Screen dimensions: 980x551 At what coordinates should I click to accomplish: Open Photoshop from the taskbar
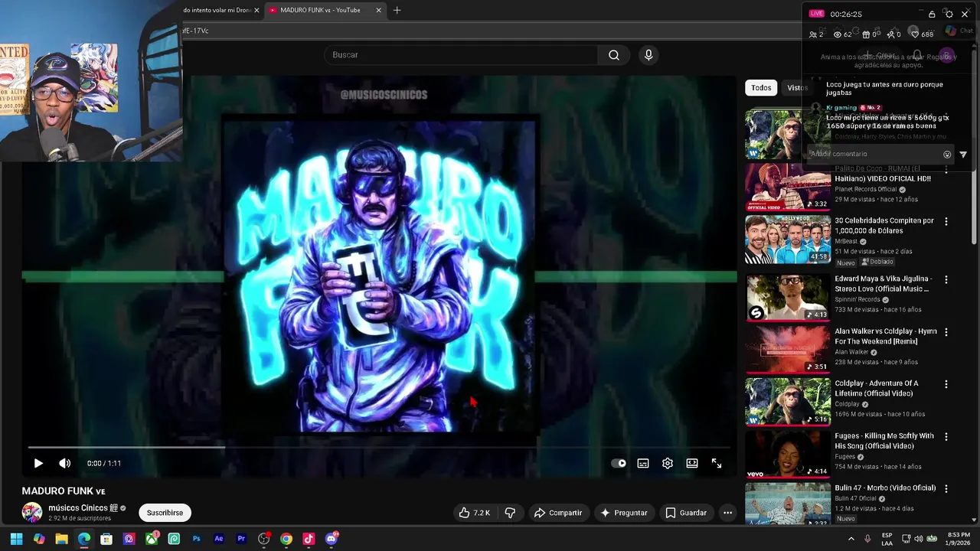pos(196,539)
